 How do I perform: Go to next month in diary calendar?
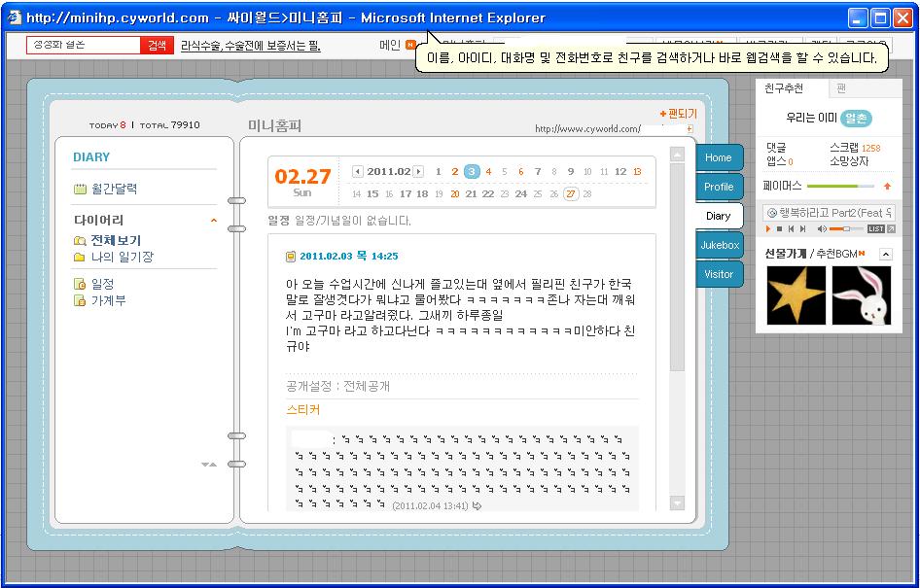click(418, 172)
